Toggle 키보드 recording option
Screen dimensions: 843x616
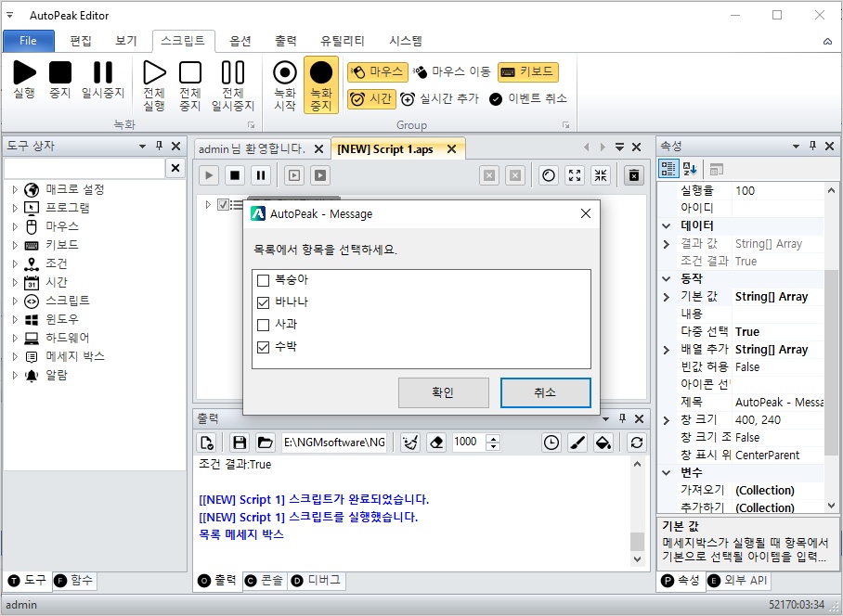[528, 71]
